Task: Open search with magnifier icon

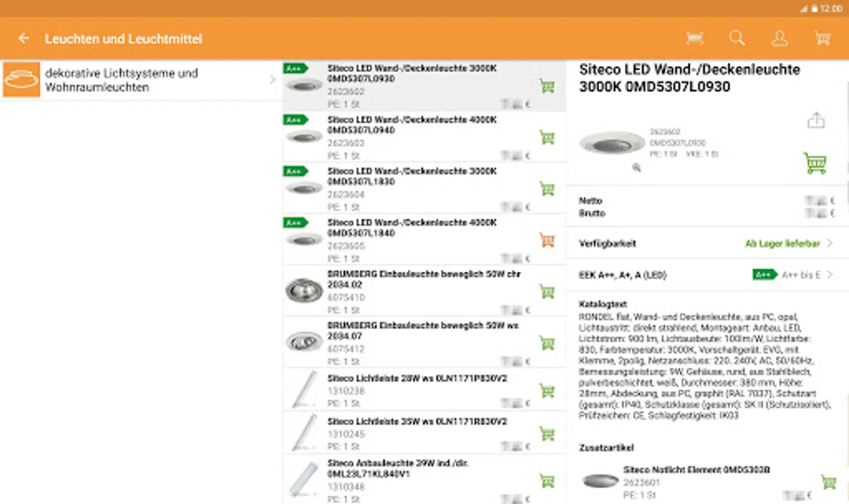Action: click(x=737, y=38)
